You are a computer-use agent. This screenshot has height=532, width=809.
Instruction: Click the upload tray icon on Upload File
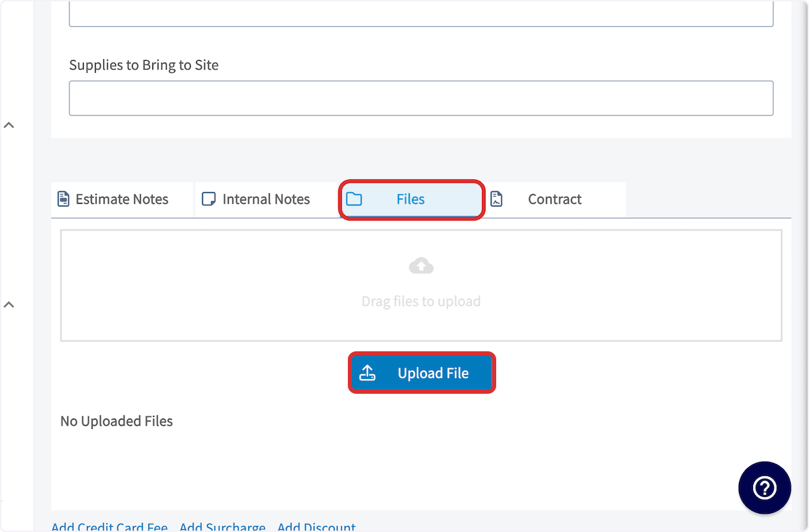367,373
